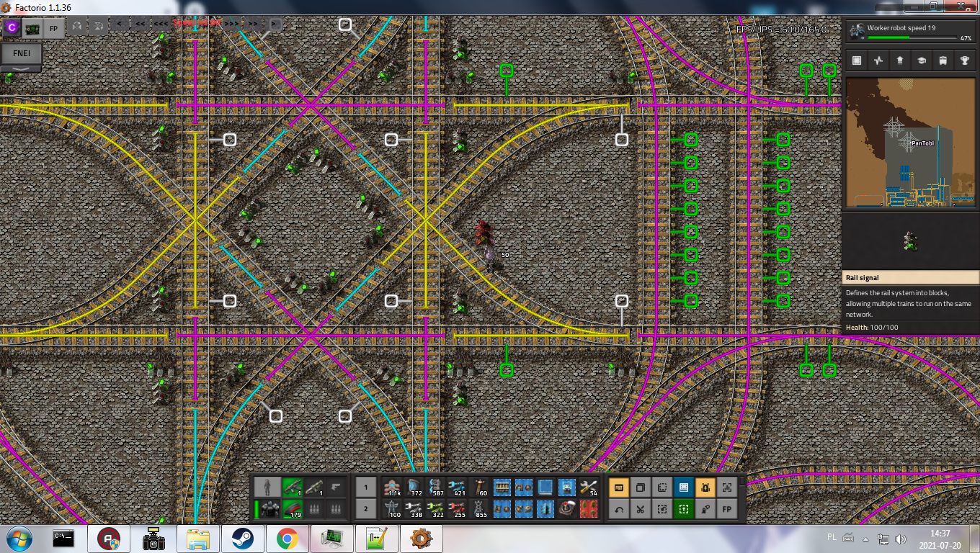Toggle the green dashed-square shortcut button
The width and height of the screenshot is (980, 553).
click(x=683, y=509)
